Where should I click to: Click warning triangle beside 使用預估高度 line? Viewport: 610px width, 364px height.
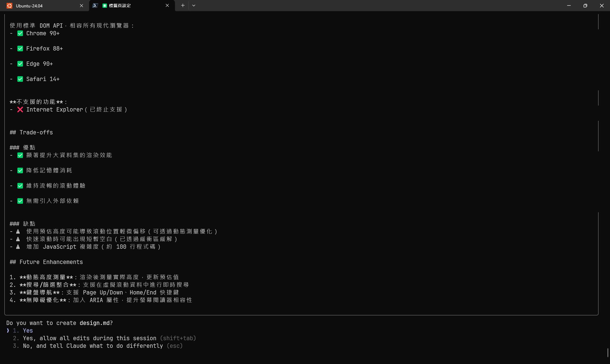pyautogui.click(x=18, y=231)
